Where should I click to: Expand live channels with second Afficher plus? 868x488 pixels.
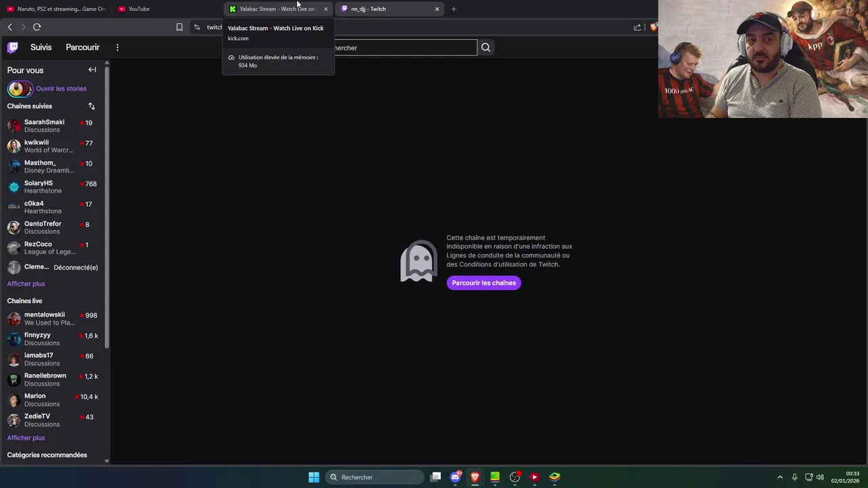point(26,438)
